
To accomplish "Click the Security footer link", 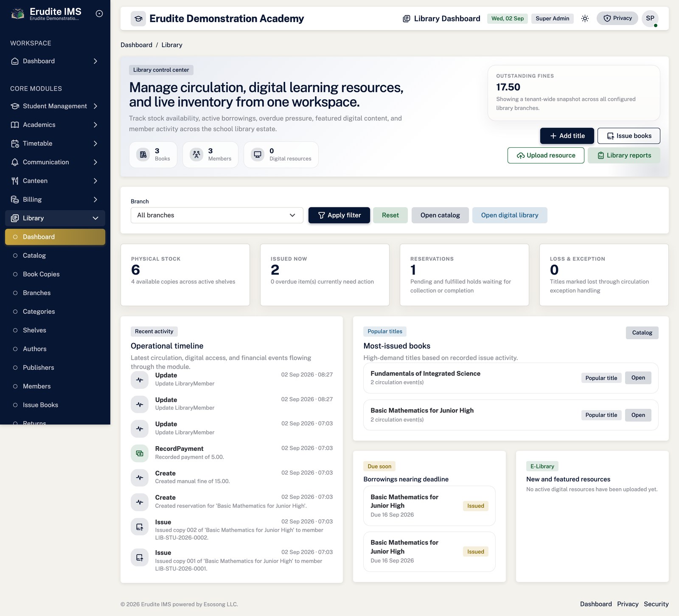I will [656, 604].
